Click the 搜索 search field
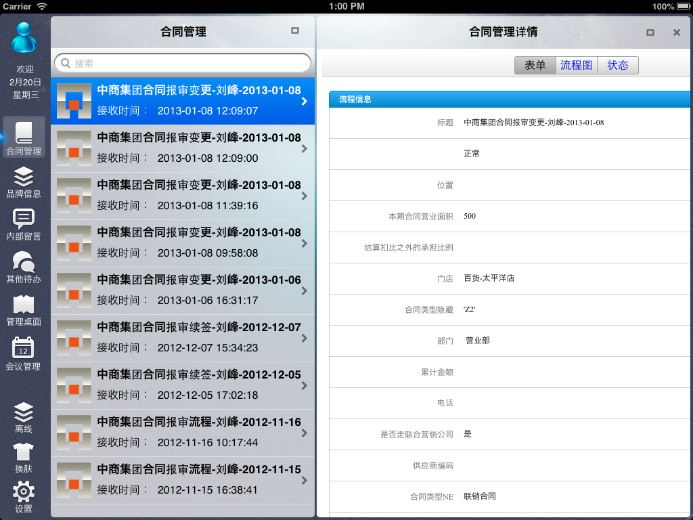The height and width of the screenshot is (520, 693). [x=183, y=63]
